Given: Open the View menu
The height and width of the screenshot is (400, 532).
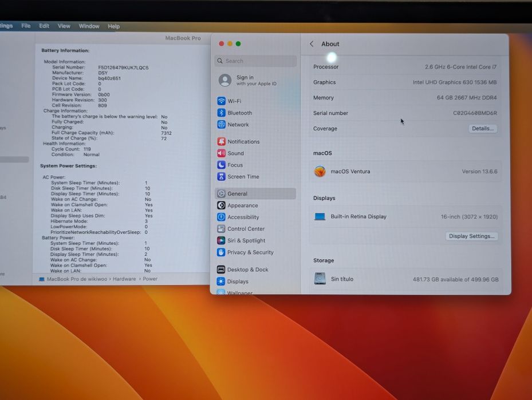Looking at the screenshot, I should pos(64,26).
